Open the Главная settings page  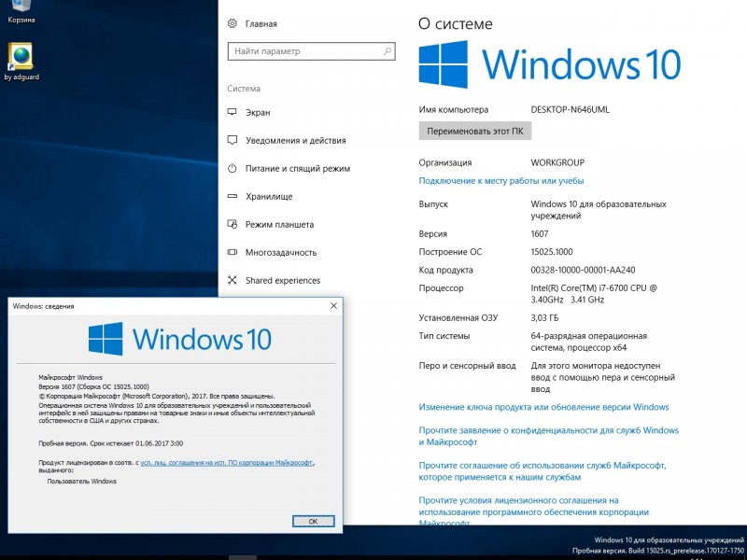(x=261, y=24)
